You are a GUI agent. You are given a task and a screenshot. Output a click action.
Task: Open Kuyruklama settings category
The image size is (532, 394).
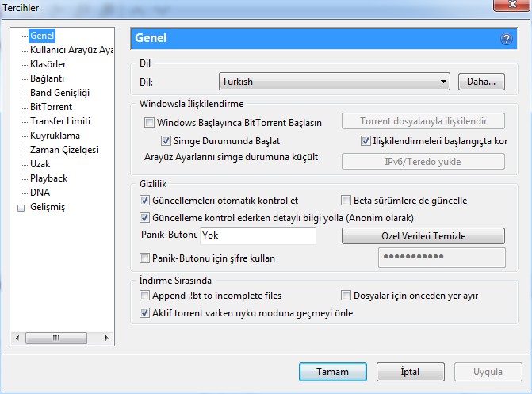[55, 136]
